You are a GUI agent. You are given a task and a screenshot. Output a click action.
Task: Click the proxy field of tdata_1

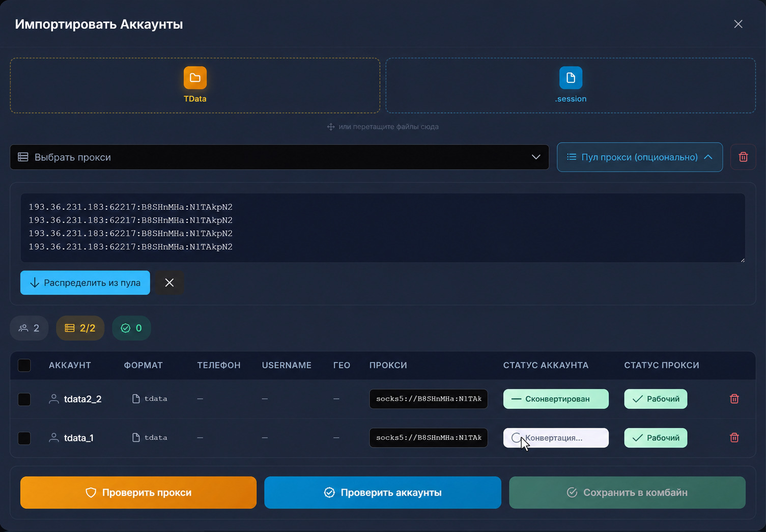(x=429, y=437)
